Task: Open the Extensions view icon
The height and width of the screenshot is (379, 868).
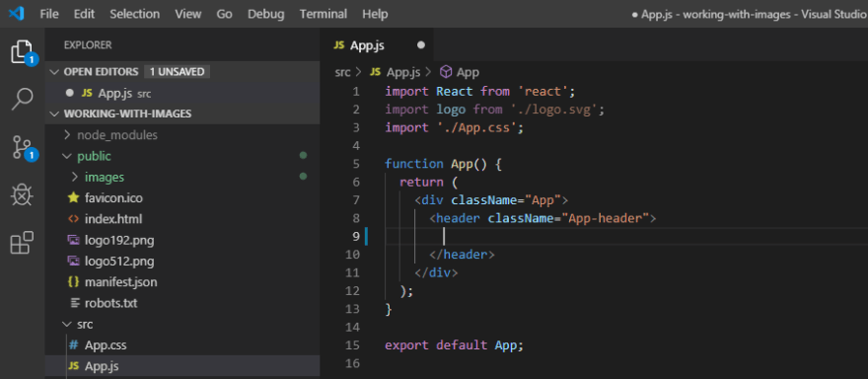Action: tap(22, 242)
